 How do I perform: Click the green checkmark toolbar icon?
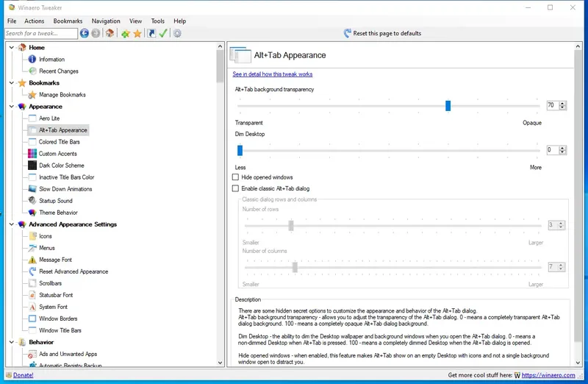162,33
